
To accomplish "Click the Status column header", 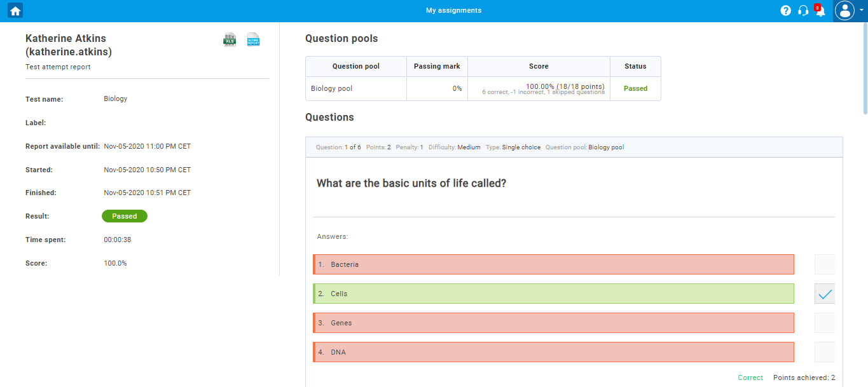I will point(635,66).
